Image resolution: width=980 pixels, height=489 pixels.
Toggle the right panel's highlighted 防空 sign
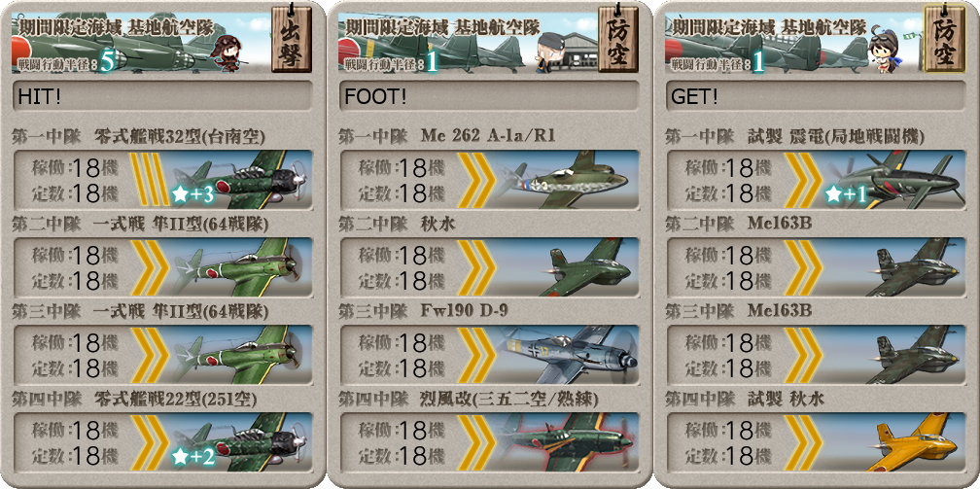(x=944, y=42)
